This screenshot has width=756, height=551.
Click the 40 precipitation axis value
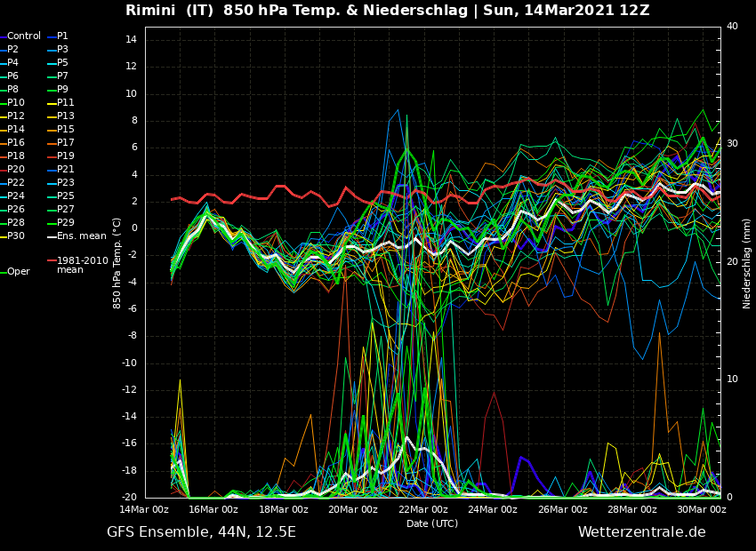732,26
